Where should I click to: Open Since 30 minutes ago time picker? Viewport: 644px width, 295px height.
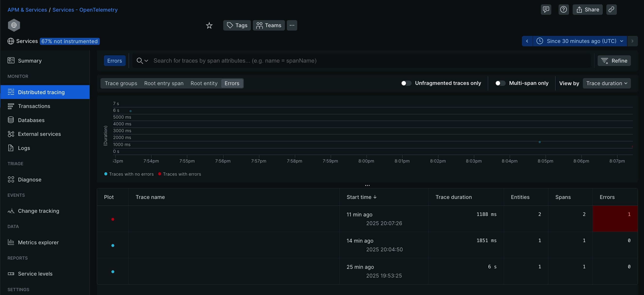[x=579, y=41]
